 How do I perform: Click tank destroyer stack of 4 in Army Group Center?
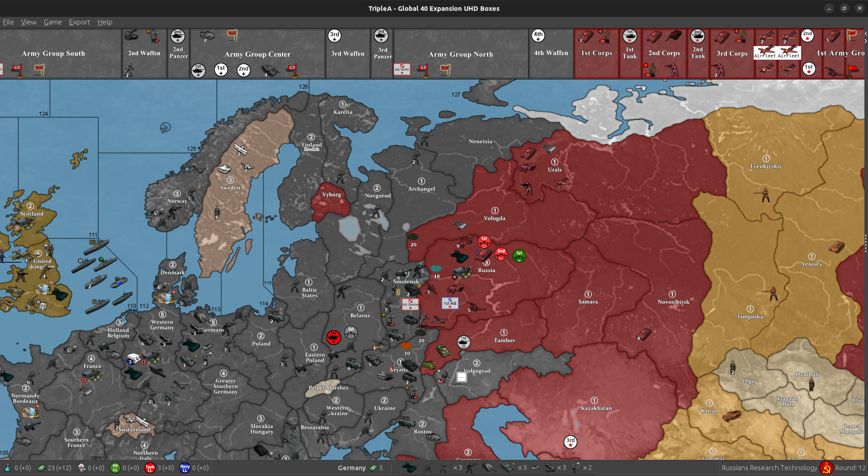point(269,70)
